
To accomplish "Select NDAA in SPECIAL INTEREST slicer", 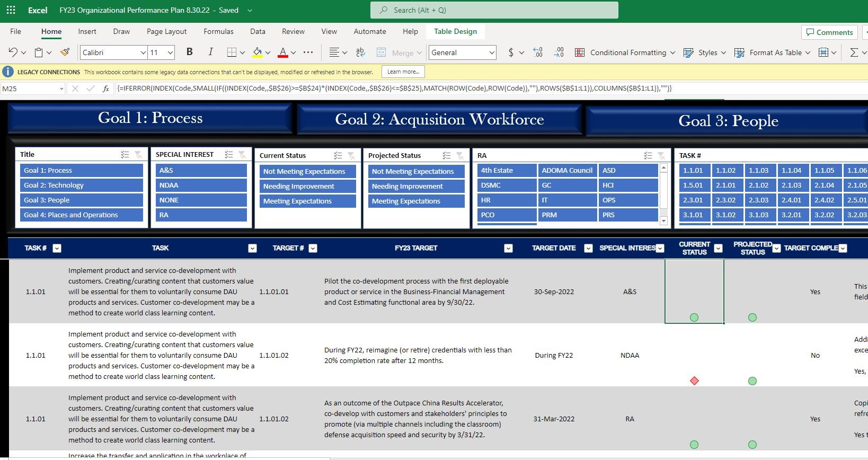I will [x=201, y=185].
